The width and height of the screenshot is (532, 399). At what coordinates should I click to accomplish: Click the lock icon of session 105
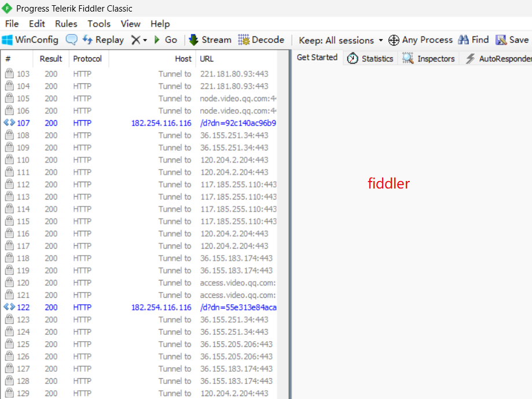coord(9,98)
